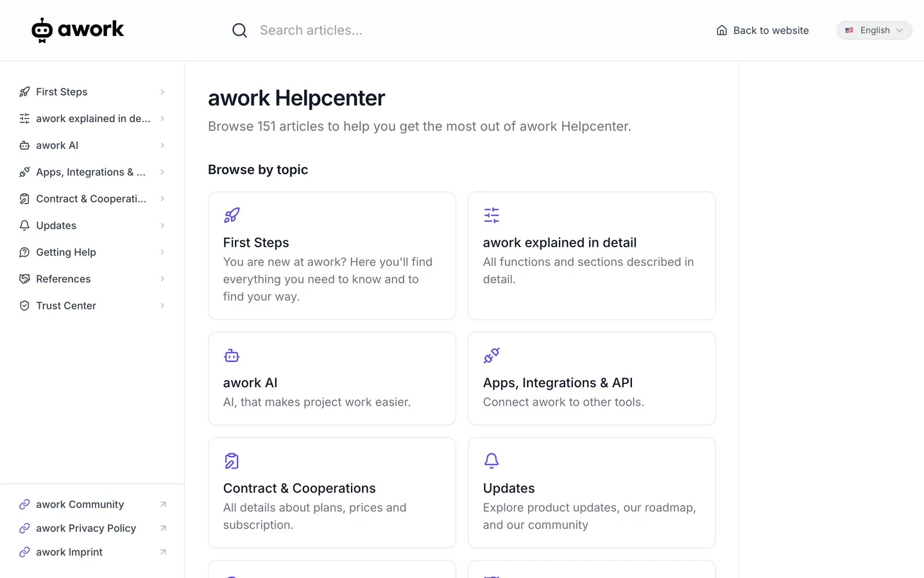Expand First Steps chevron in sidebar

[162, 92]
